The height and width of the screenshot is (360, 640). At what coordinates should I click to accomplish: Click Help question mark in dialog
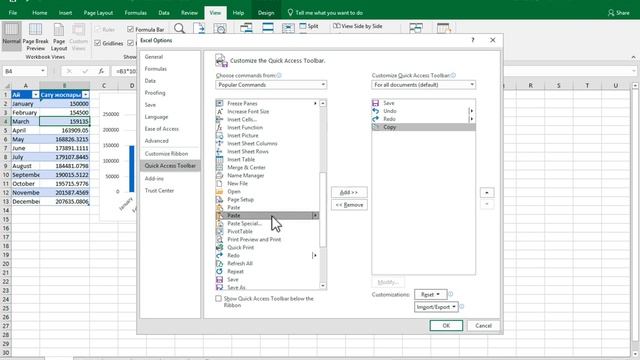[x=473, y=40]
